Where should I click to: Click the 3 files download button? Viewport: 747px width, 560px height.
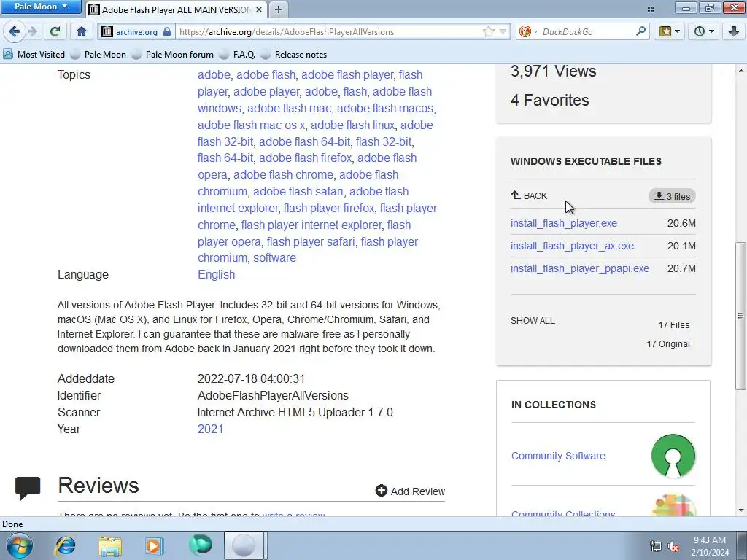coord(672,196)
